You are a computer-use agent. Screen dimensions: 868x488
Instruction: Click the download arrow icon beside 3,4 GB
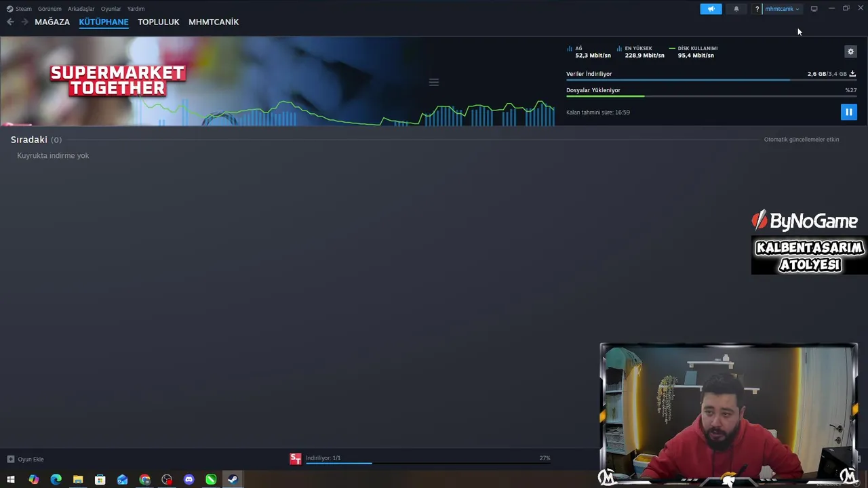[x=852, y=73]
